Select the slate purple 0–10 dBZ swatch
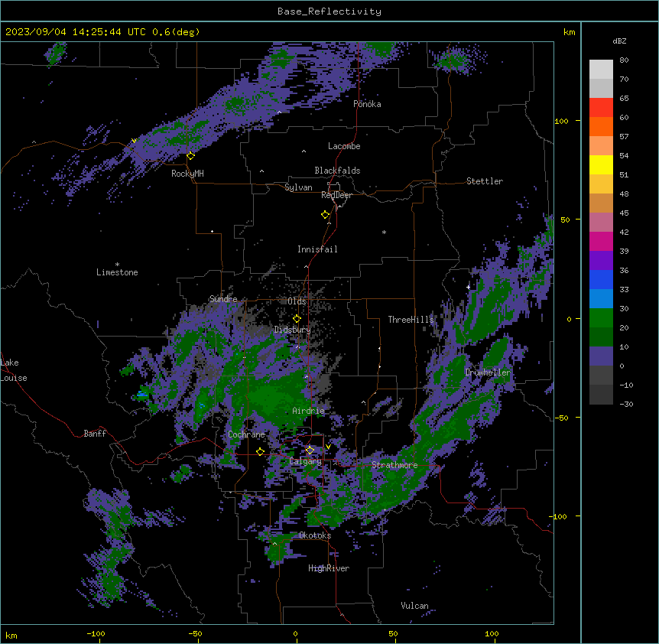Screen dimensions: 659x644 [601, 356]
